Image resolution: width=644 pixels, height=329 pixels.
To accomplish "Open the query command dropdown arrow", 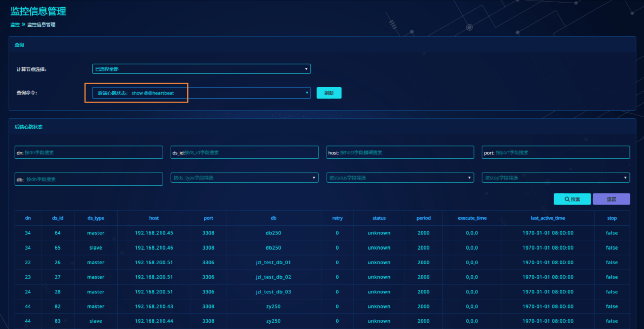I will [x=307, y=93].
